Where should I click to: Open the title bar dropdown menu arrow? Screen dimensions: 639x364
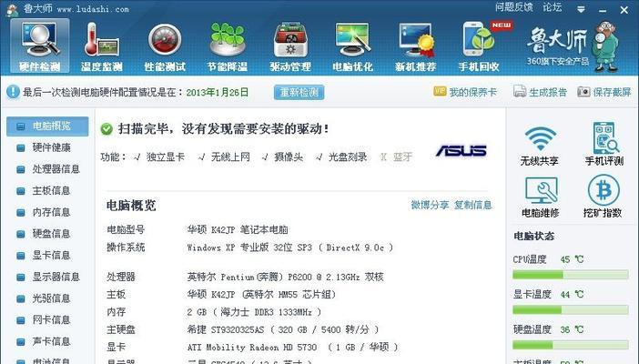(x=581, y=9)
